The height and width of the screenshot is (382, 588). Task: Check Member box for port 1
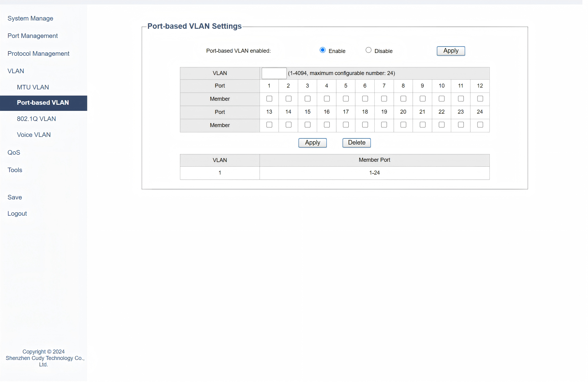269,99
